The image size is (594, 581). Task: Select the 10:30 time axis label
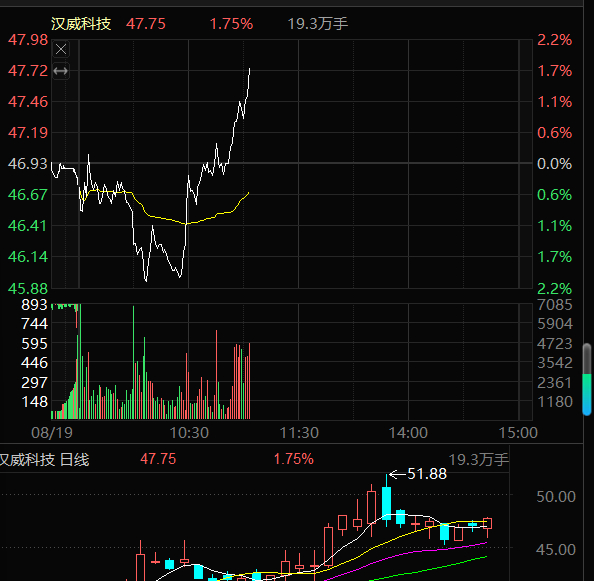[x=189, y=433]
